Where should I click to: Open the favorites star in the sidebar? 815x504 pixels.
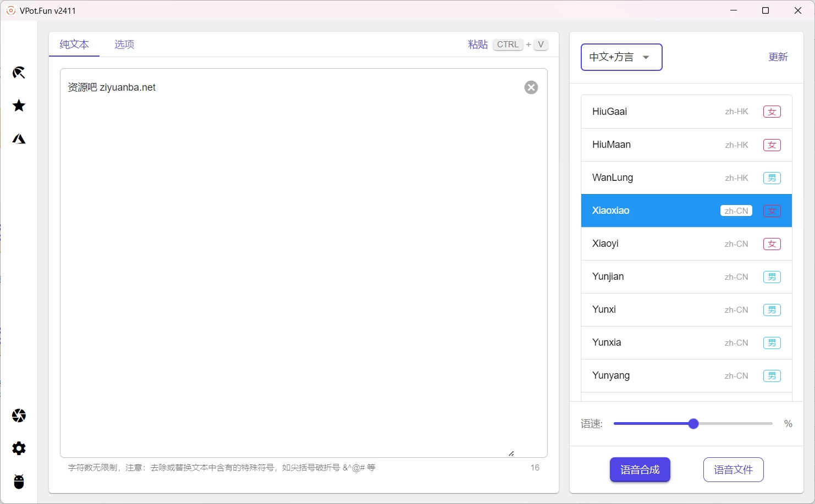[x=19, y=106]
